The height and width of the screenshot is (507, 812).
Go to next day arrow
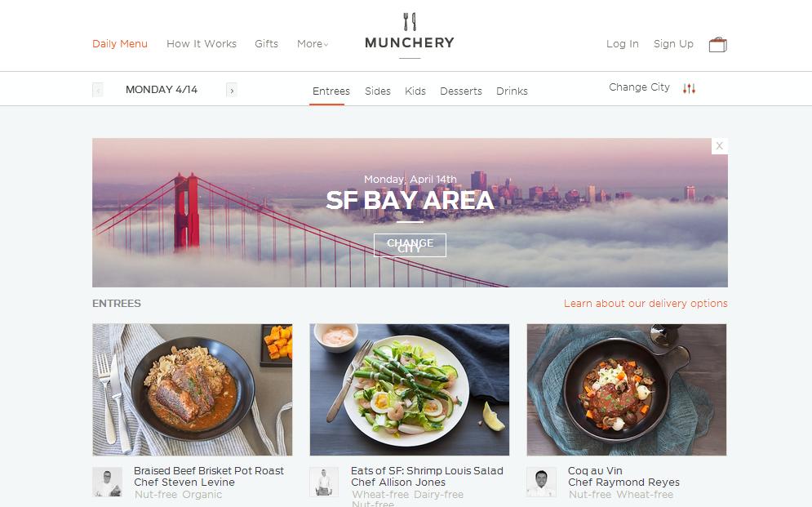tap(232, 90)
